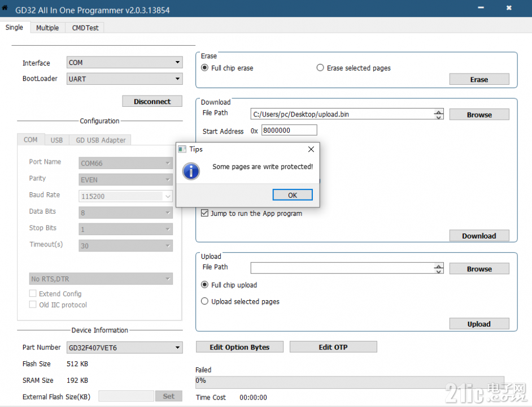
Task: Click the upload file path spinner arrows
Action: tap(439, 269)
